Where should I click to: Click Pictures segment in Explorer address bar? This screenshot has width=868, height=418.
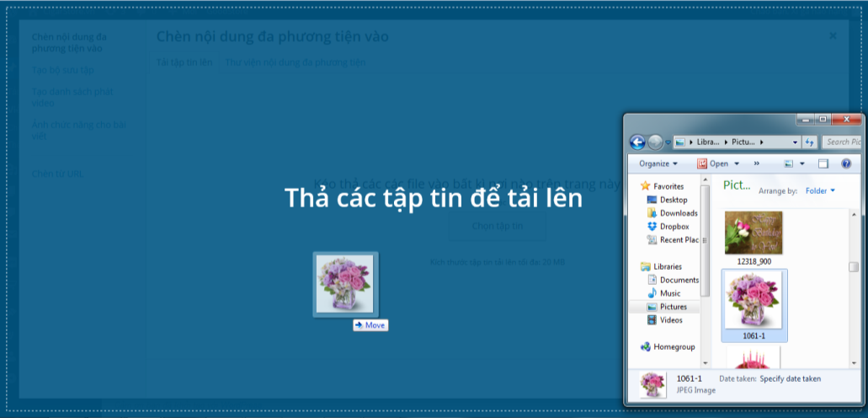743,142
